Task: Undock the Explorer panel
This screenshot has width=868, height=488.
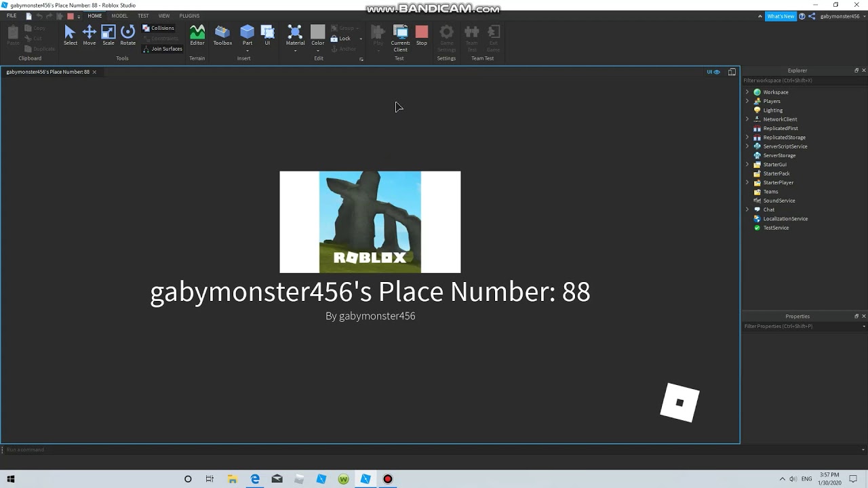Action: tap(856, 70)
